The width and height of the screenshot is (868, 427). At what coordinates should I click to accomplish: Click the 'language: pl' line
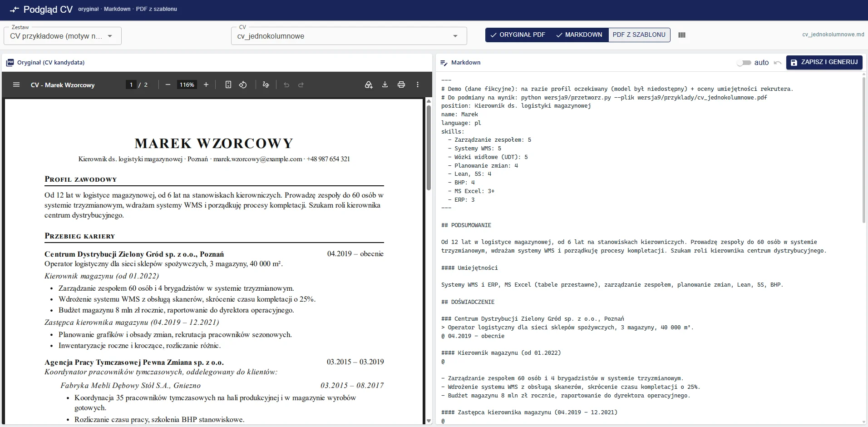point(461,123)
